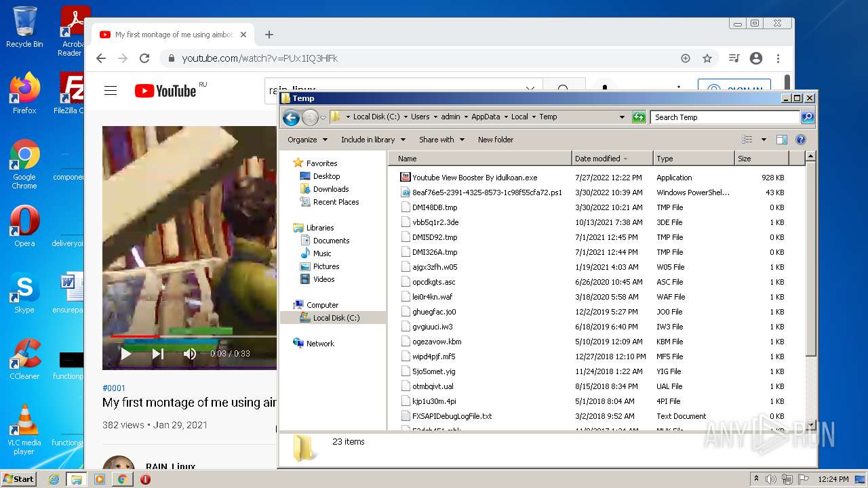Select Network in navigation pane
This screenshot has width=868, height=488.
(320, 344)
